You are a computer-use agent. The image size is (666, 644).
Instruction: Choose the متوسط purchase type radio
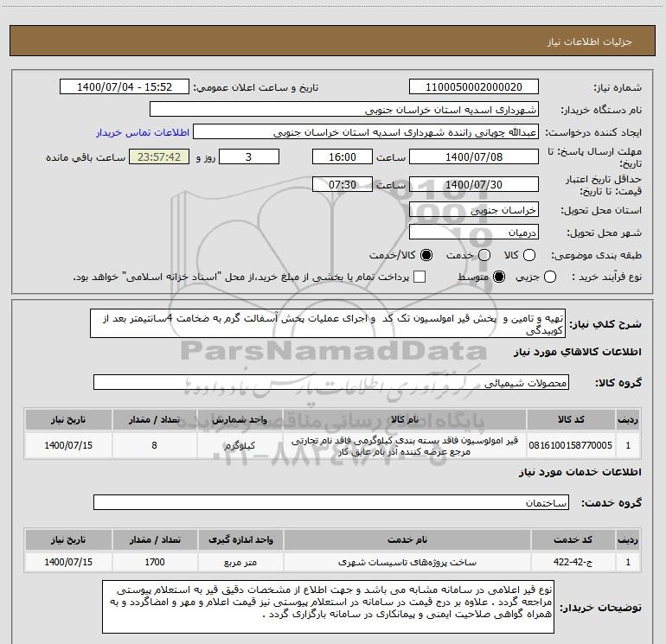pyautogui.click(x=499, y=277)
